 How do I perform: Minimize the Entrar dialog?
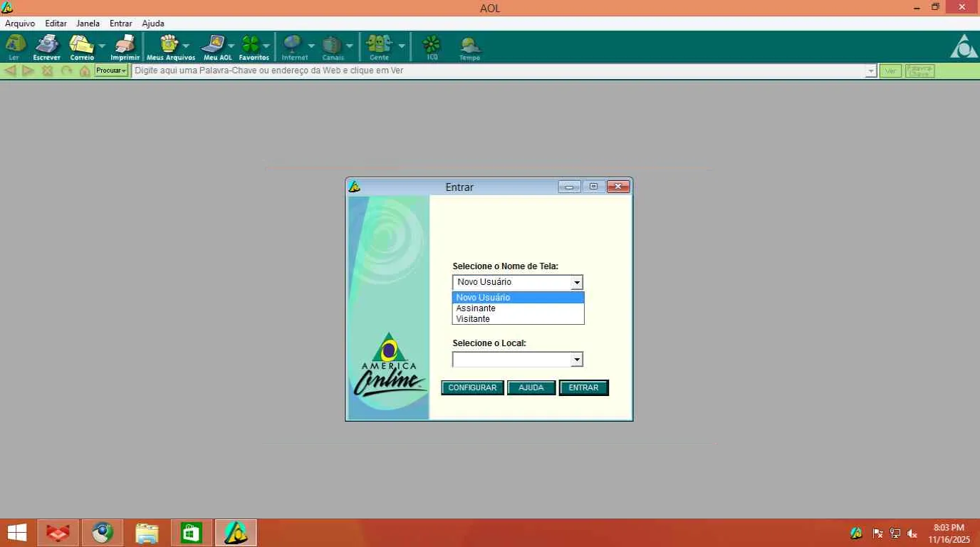click(569, 187)
